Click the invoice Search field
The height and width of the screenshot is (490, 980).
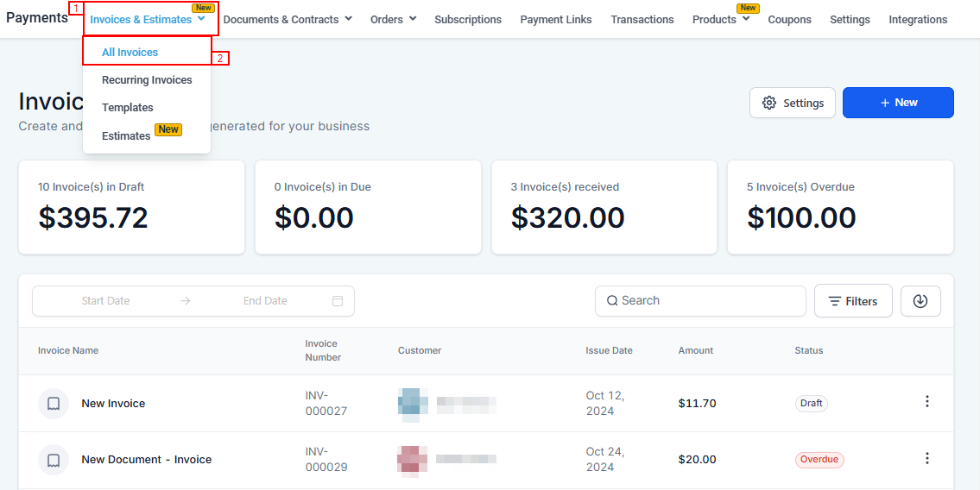699,301
